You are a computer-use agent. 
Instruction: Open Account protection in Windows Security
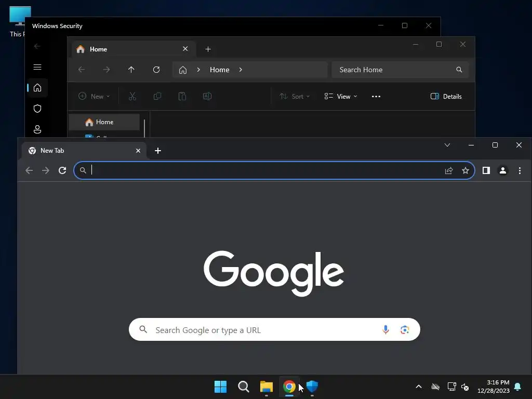coord(37,129)
